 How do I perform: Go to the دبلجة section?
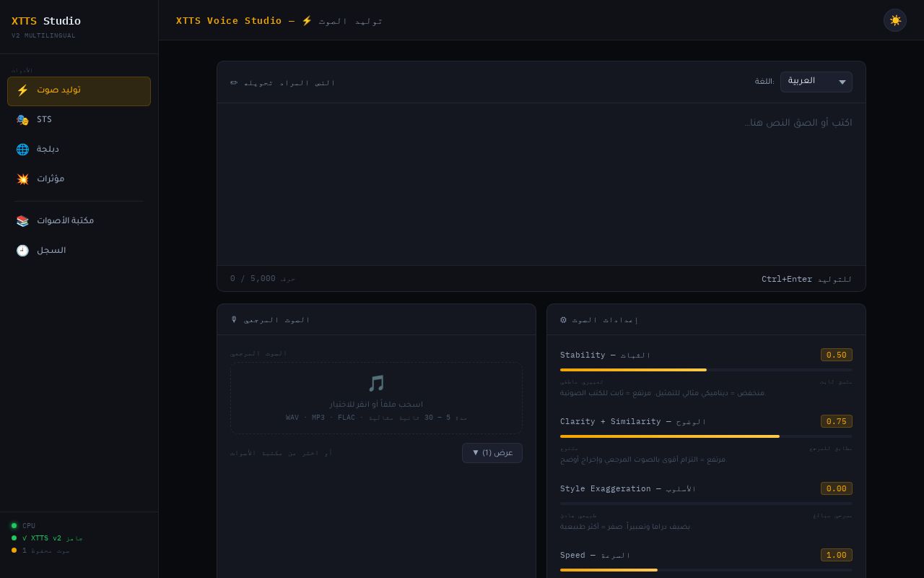(x=79, y=150)
